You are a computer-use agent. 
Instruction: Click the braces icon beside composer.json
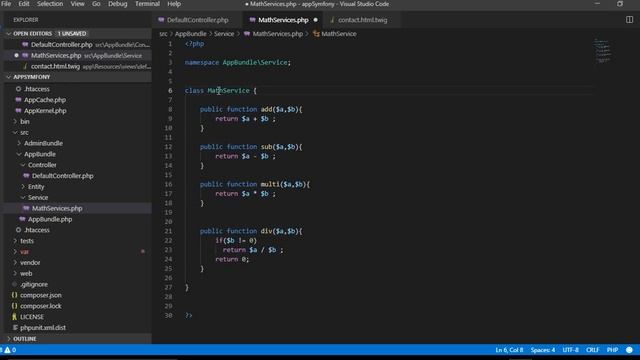click(x=14, y=295)
